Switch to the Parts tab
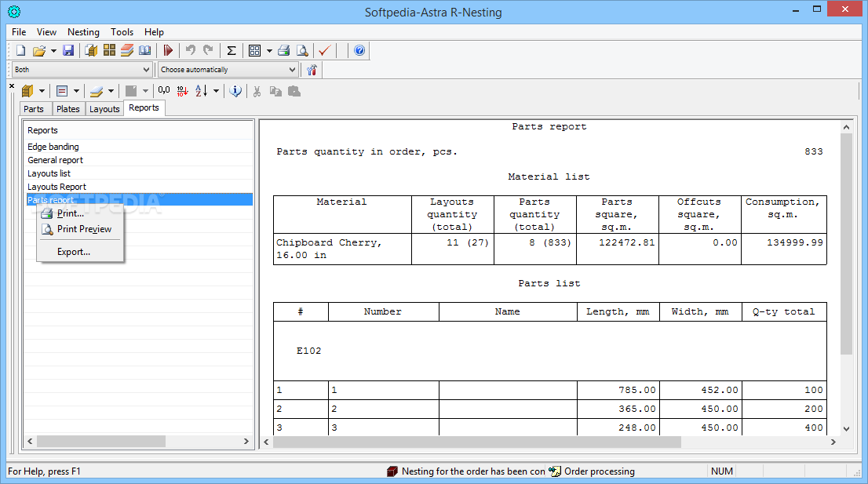 (34, 109)
